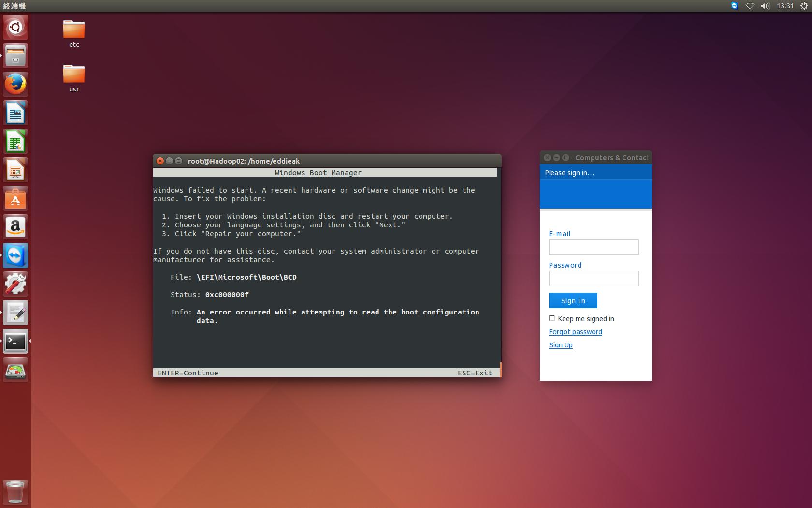Select the Terminal launcher icon
The image size is (812, 508).
coord(15,341)
